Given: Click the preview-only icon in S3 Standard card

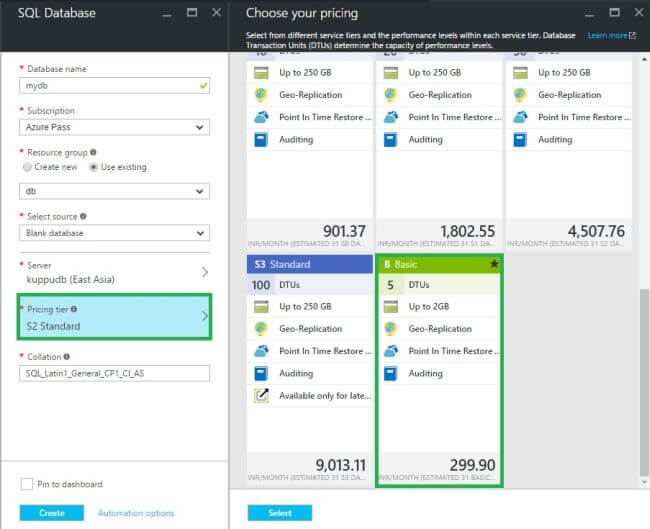Looking at the screenshot, I should [x=261, y=396].
